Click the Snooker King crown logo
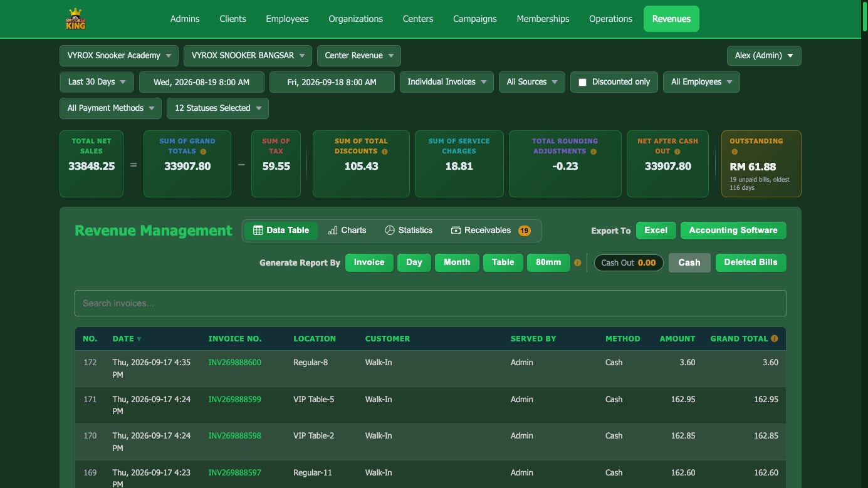The image size is (868, 488). pyautogui.click(x=76, y=19)
